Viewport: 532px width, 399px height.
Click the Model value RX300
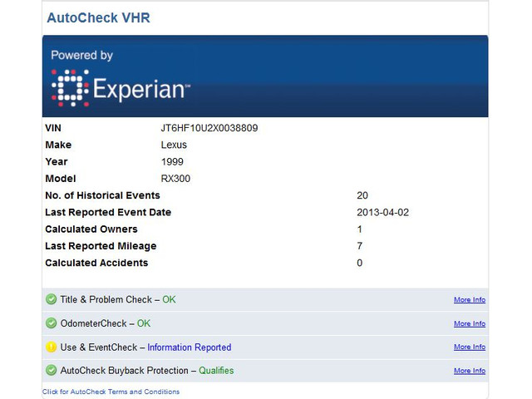click(176, 179)
